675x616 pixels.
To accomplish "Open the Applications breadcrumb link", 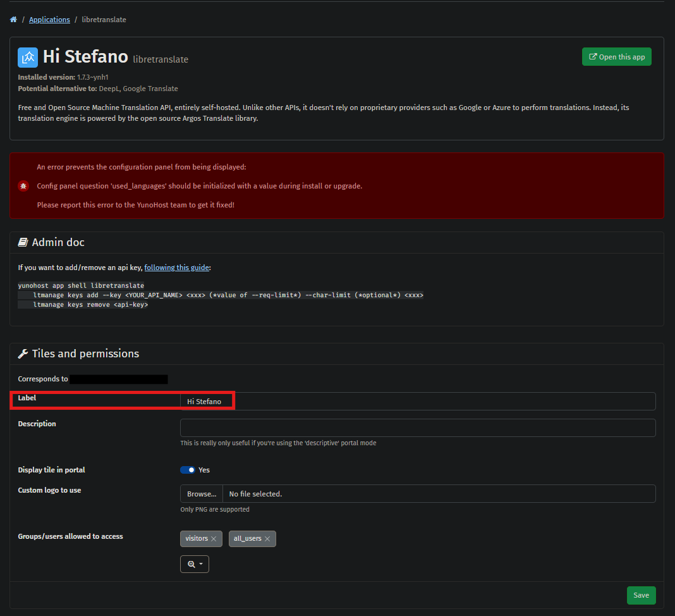I will (x=49, y=20).
